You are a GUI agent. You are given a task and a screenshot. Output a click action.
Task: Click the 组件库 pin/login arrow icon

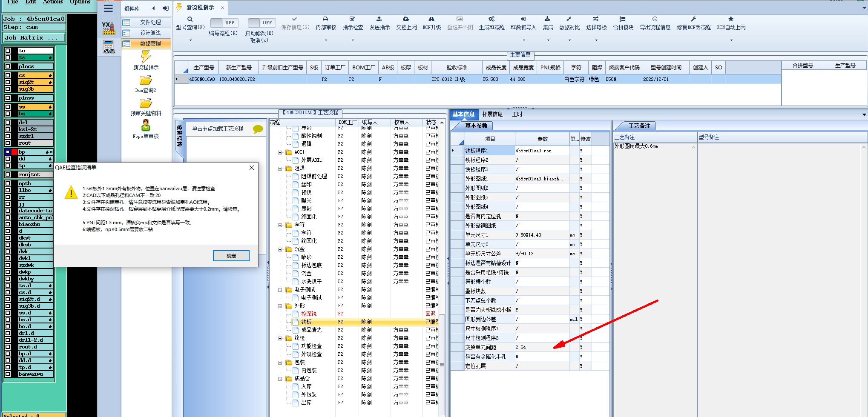tap(165, 9)
